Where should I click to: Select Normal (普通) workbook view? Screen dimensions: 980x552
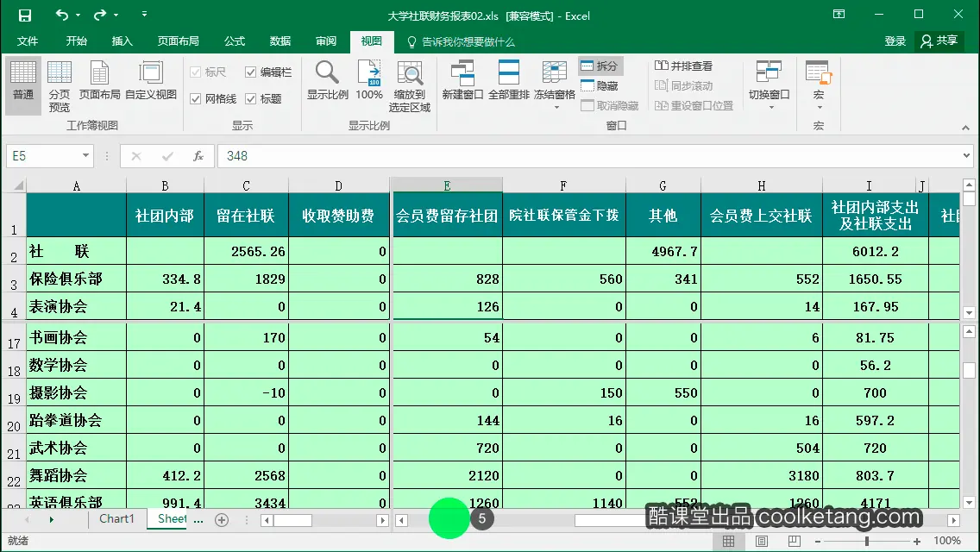coord(23,85)
